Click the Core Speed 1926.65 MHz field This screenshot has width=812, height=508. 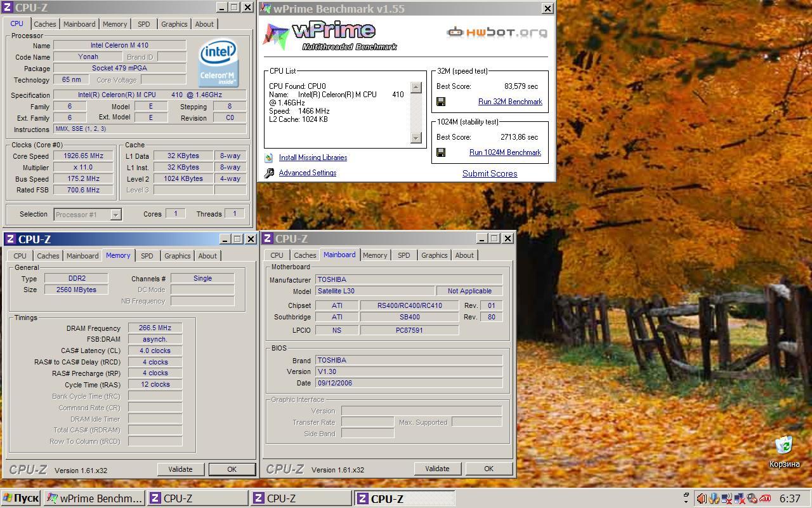tap(84, 156)
